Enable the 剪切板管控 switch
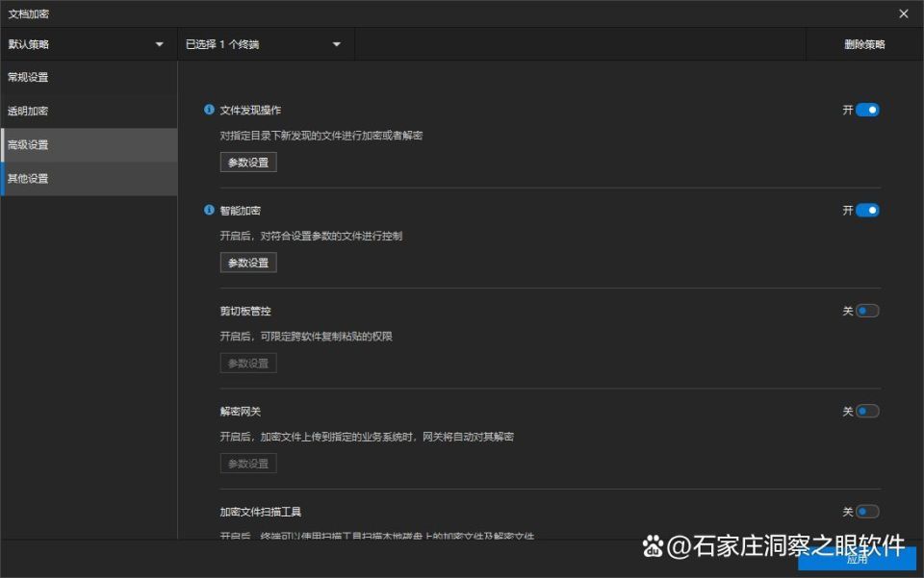924x578 pixels. point(867,311)
